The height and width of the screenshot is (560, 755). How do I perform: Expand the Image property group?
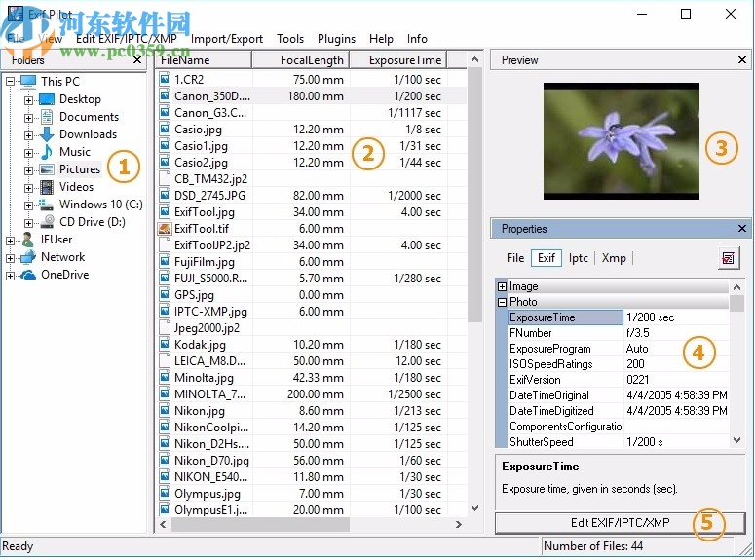503,287
